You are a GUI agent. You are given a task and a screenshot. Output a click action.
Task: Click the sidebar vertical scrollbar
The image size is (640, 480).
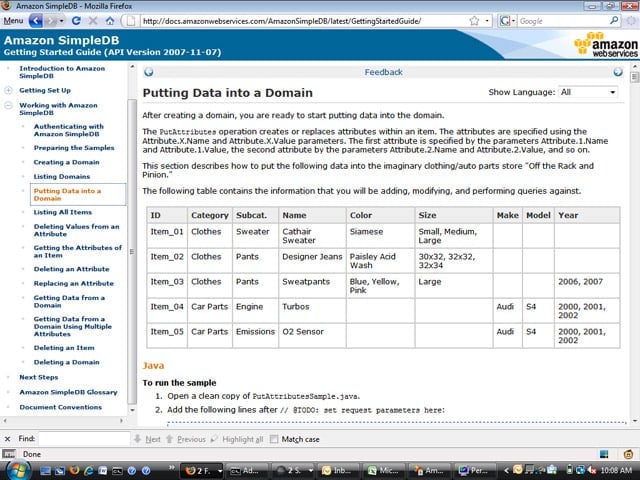click(132, 251)
